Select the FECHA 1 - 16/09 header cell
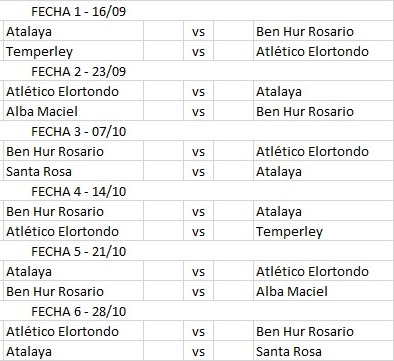394x361 pixels. point(78,12)
